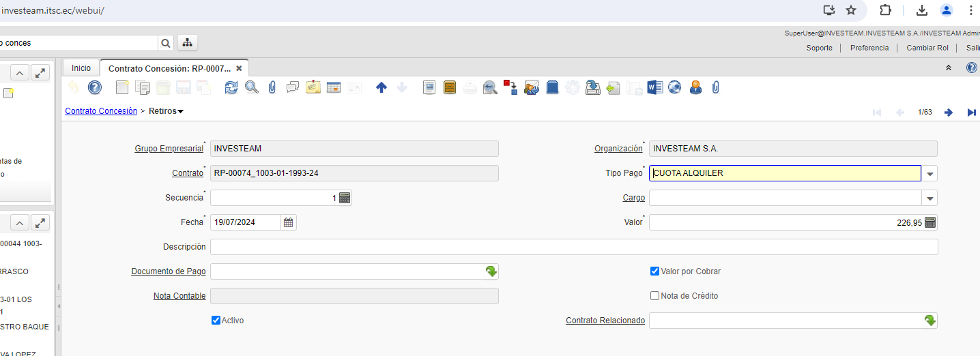The width and height of the screenshot is (980, 356).
Task: Click the Contrato Concesión breadcrumb link
Action: [x=101, y=111]
